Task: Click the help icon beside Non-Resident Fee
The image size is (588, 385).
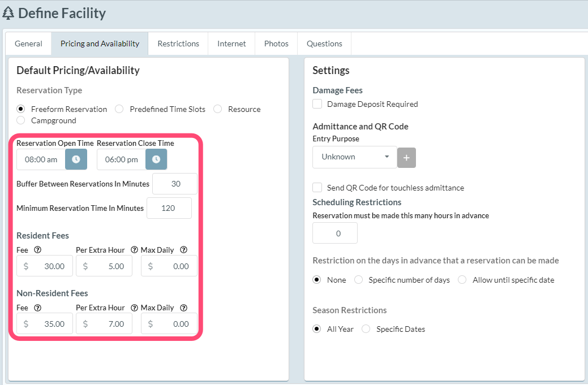Action: [38, 308]
